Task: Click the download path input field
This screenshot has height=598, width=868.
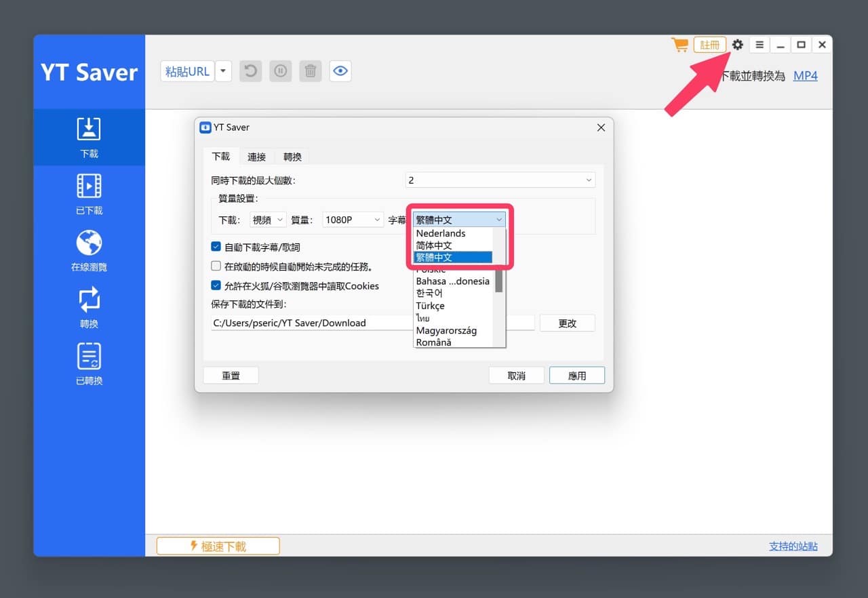Action: pos(373,323)
